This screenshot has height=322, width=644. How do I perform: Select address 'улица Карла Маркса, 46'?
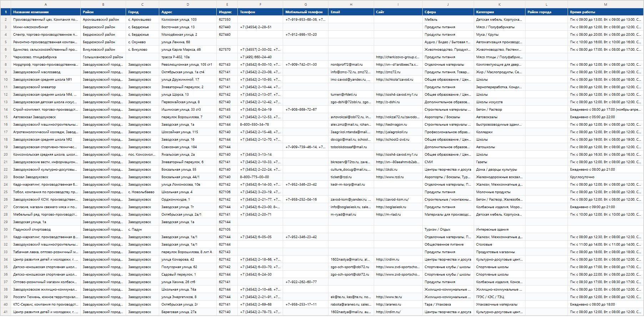point(188,50)
